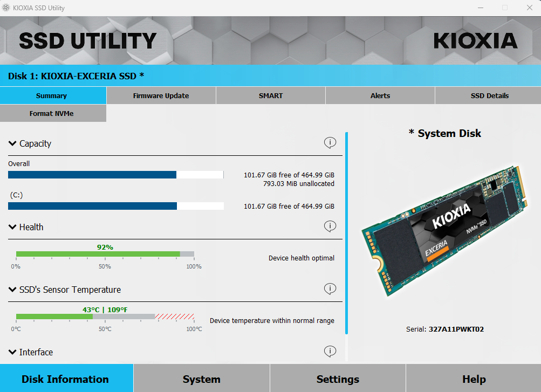The image size is (541, 392).
Task: Open the Alerts tab
Action: 380,95
